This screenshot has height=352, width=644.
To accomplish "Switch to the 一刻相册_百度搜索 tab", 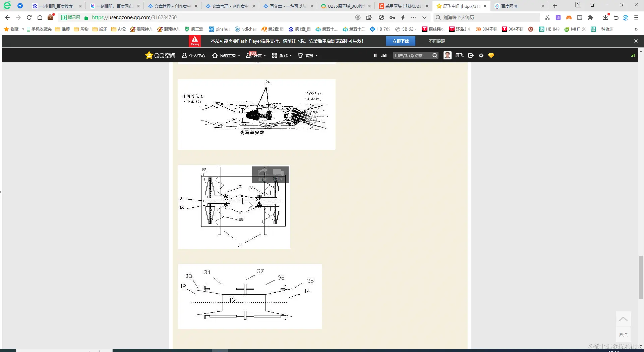I will pyautogui.click(x=57, y=6).
